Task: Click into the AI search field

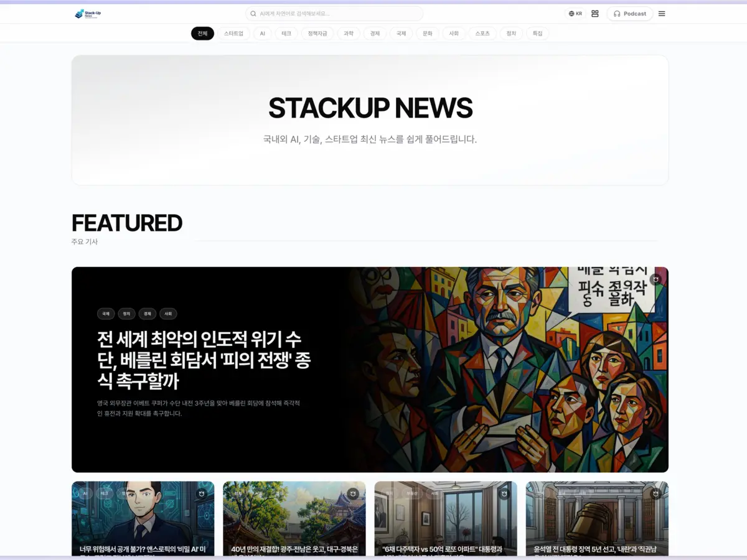Action: tap(334, 14)
